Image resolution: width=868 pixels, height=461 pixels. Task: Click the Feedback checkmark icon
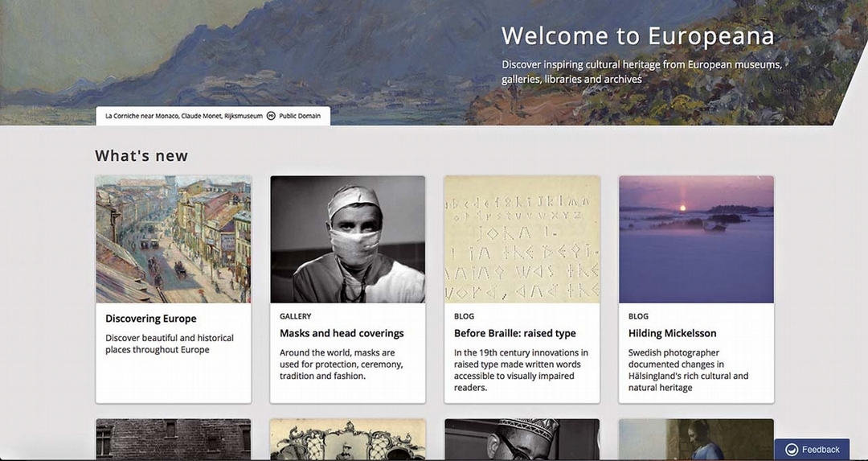(792, 450)
